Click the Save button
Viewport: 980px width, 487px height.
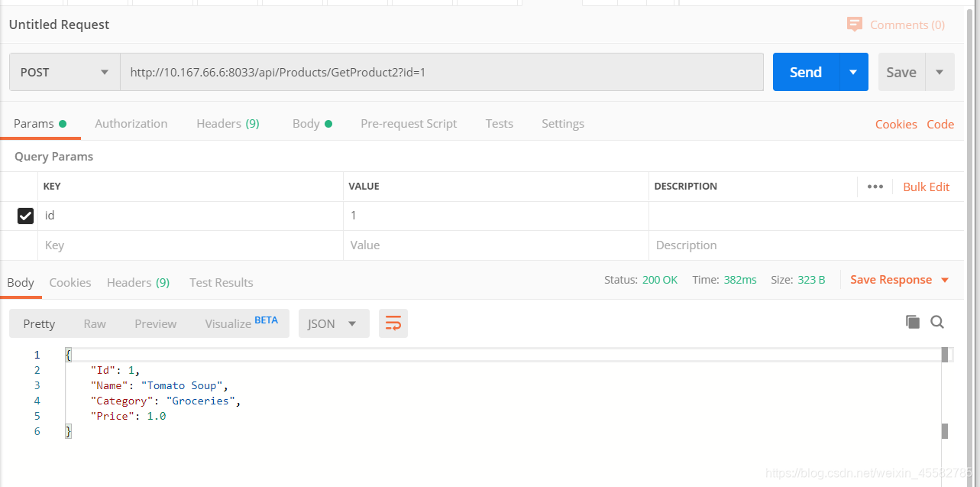[901, 72]
